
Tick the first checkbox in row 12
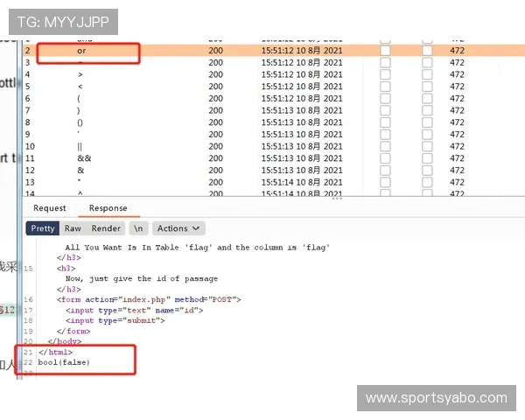(x=385, y=170)
